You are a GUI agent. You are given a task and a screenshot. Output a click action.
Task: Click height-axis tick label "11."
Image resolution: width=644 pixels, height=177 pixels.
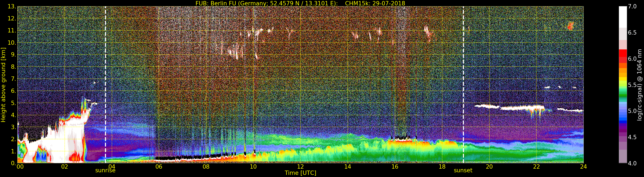pos(12,31)
